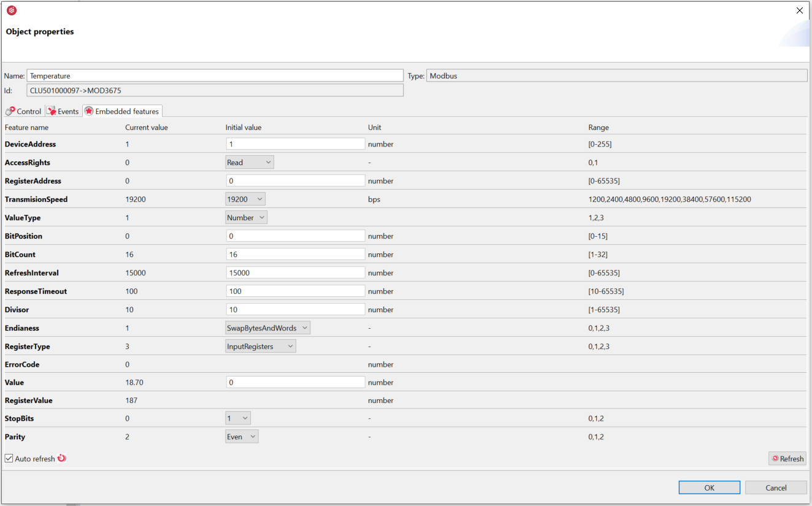Click the Parity current value 2
Screen dimensions: 812x506
(x=128, y=437)
